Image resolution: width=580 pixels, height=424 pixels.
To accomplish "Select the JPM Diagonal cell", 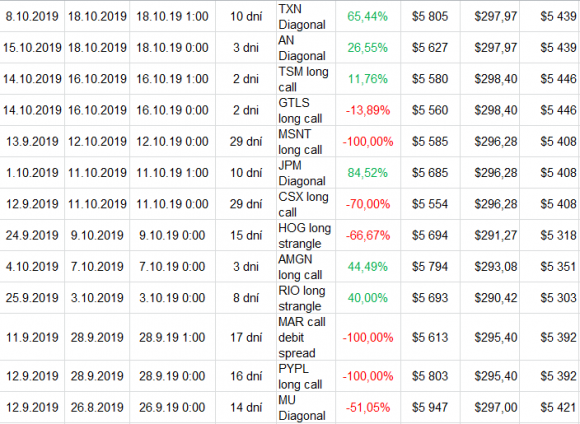I will tap(306, 173).
